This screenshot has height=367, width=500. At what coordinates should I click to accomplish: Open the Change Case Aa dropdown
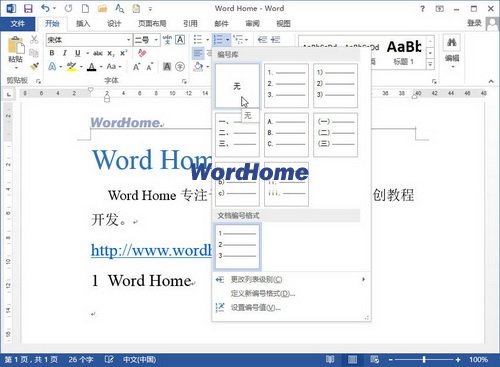coord(114,67)
